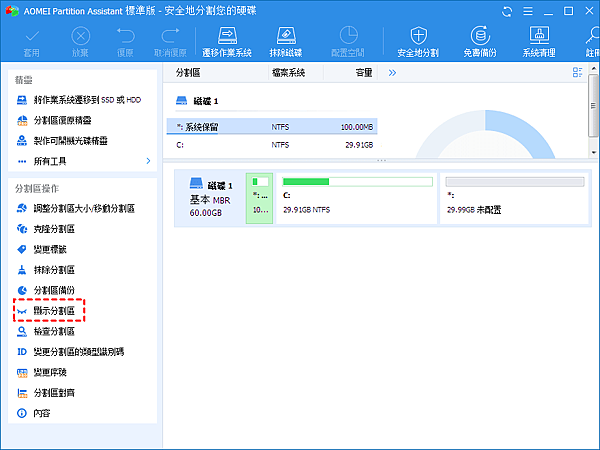Viewport: 600px width, 450px height.
Task: Open 製作可開機光碟精靈
Action: pos(62,141)
